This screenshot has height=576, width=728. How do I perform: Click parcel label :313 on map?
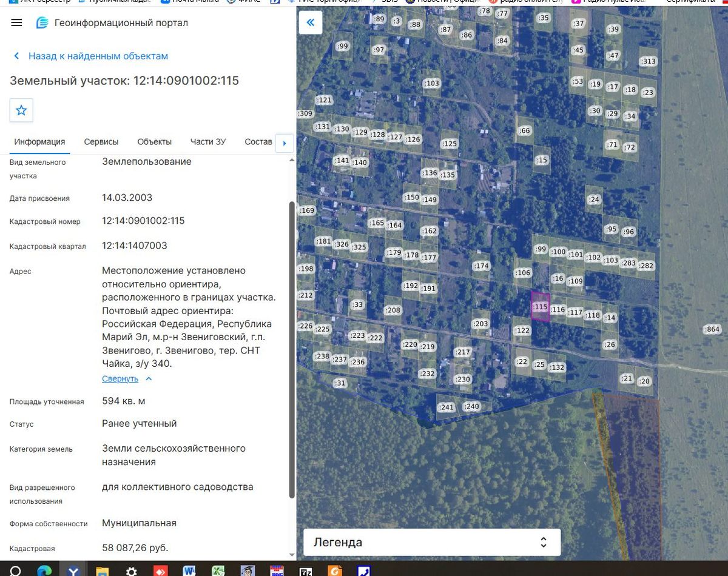tap(649, 61)
